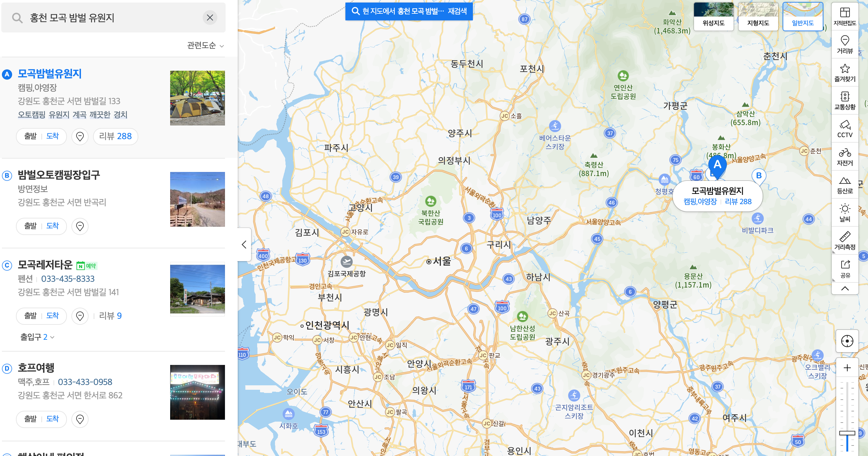
Task: Call 호프여행 phone number 033-433-0958
Action: [x=85, y=382]
